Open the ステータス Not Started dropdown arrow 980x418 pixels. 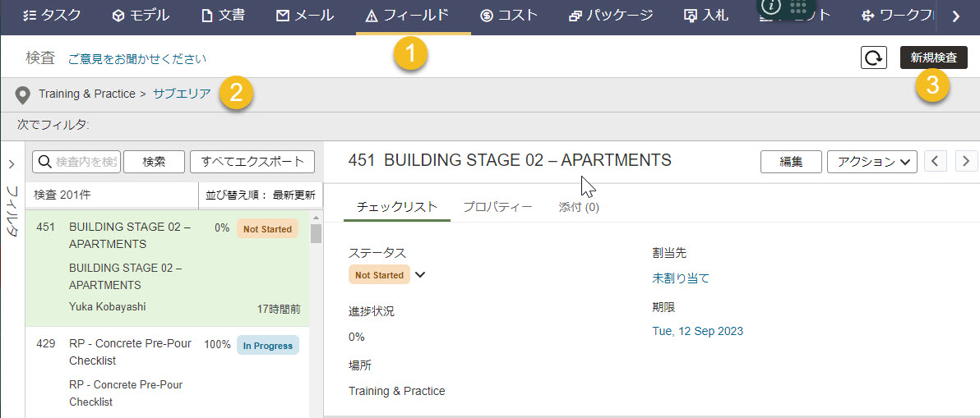click(x=420, y=274)
